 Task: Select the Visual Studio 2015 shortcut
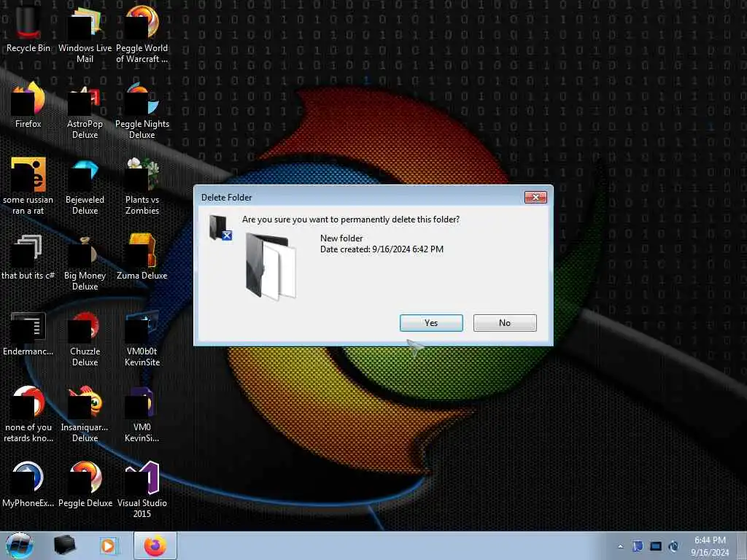click(x=142, y=489)
